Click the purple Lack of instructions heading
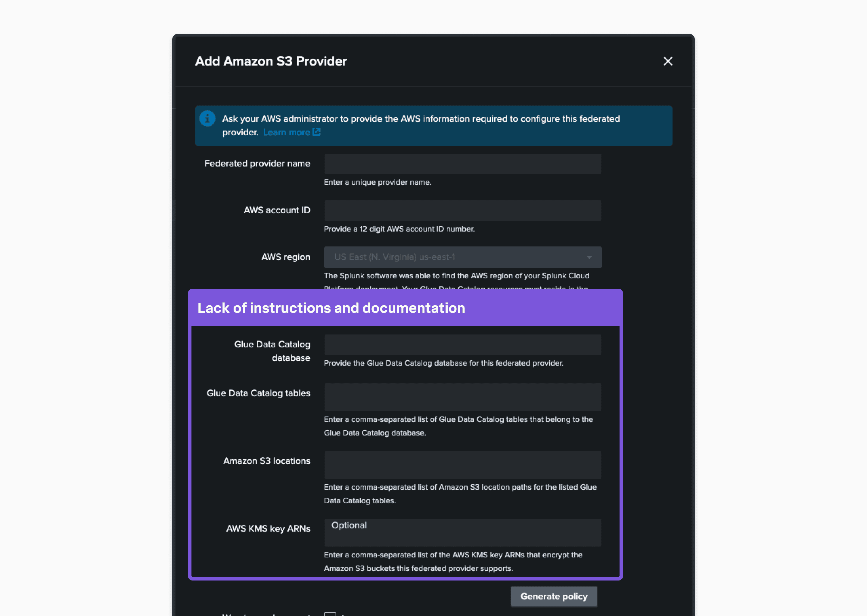 click(331, 308)
